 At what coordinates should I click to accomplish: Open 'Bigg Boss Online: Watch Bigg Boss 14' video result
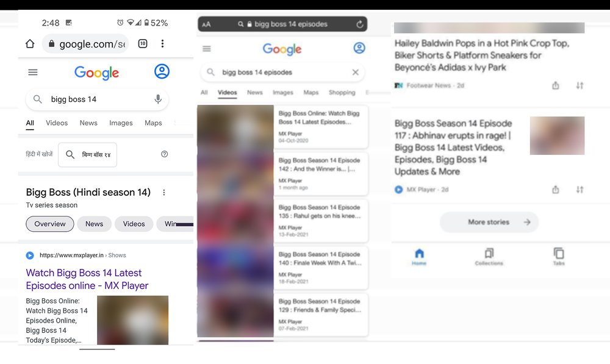(x=321, y=127)
